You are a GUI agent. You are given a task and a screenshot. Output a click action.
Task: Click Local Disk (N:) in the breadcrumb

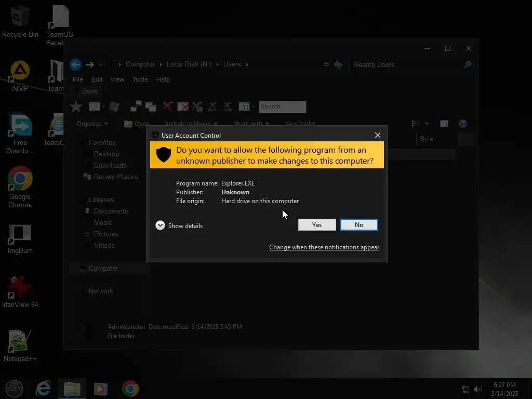[189, 64]
